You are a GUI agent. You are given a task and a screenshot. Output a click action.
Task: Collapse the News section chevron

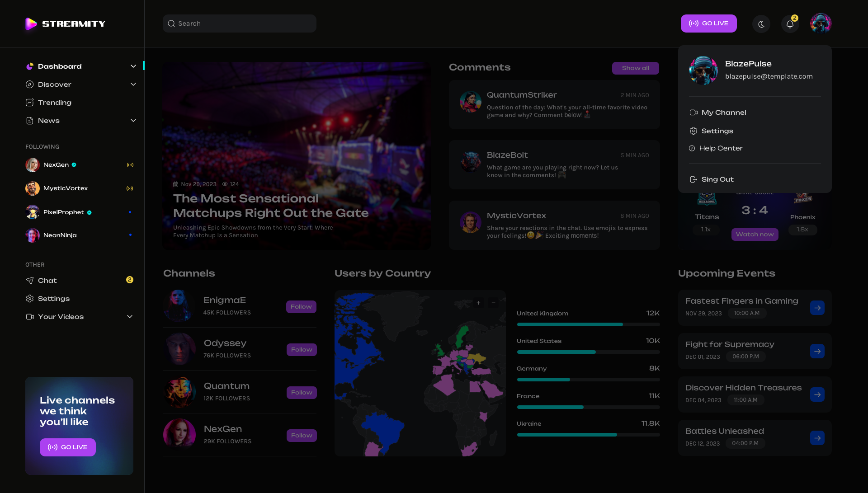133,121
